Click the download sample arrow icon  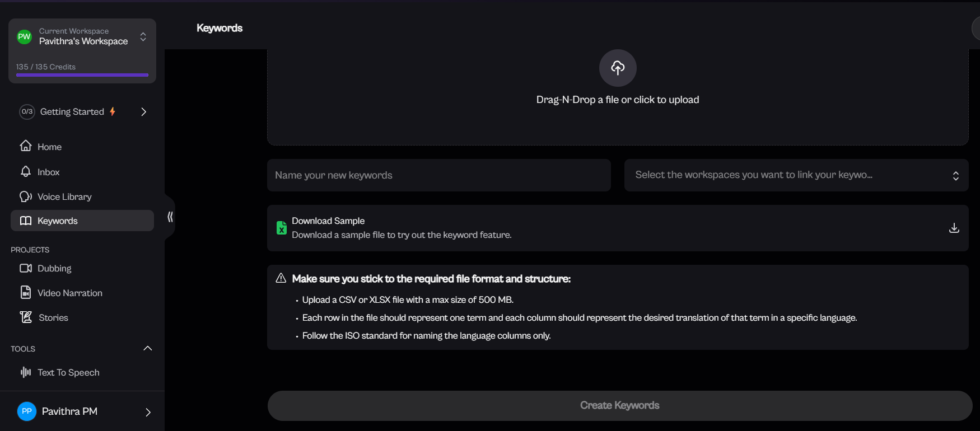click(954, 228)
